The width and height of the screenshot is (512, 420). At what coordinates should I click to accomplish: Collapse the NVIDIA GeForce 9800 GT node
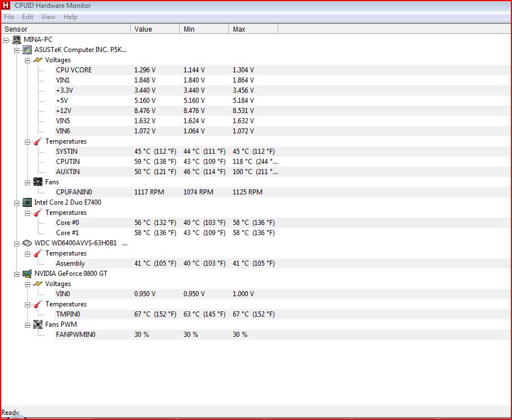click(16, 274)
